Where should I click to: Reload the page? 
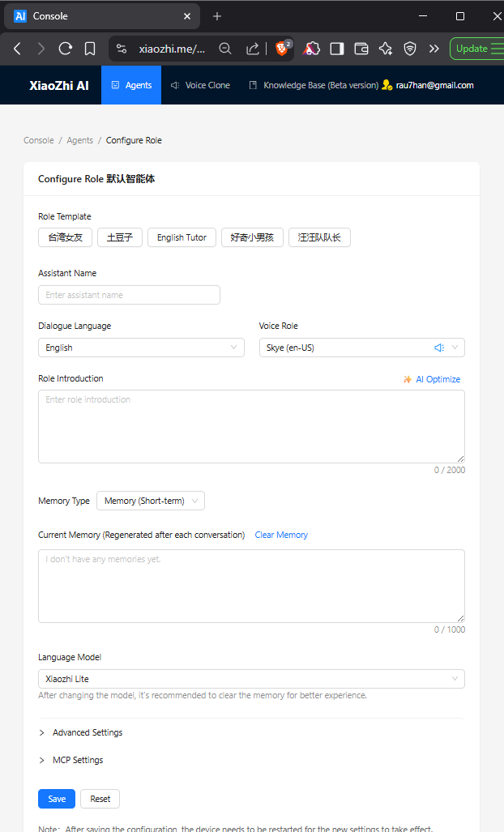[x=66, y=49]
